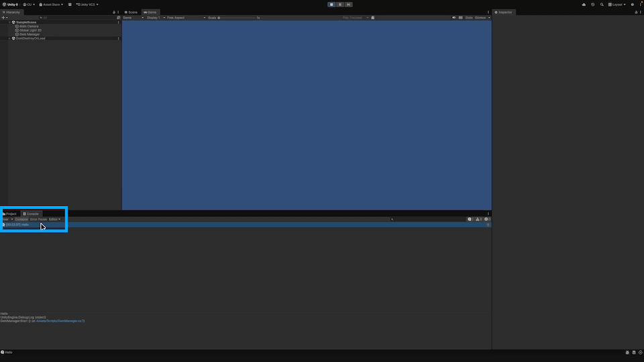Viewport: 644px width, 362px height.
Task: Select DontDestroyOnLoad in the Hierarchy
Action: [x=30, y=39]
